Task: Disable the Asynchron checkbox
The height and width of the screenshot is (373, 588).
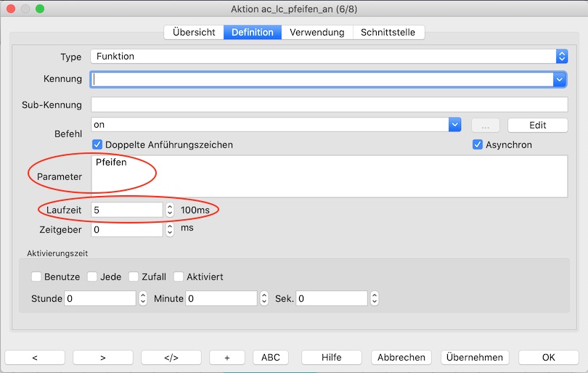Action: click(x=477, y=144)
